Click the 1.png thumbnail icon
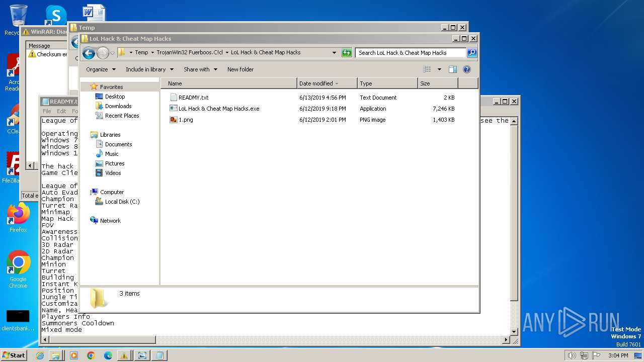Viewport: 644px width, 362px height. (x=174, y=120)
